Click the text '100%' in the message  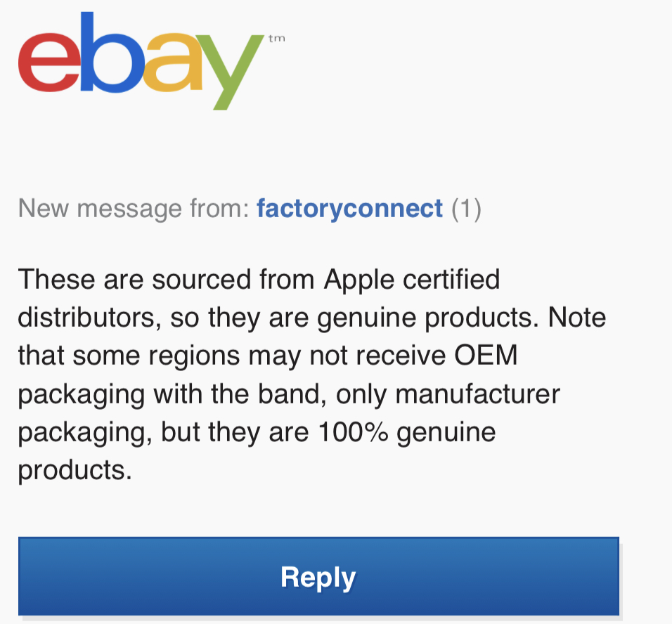coord(354,432)
